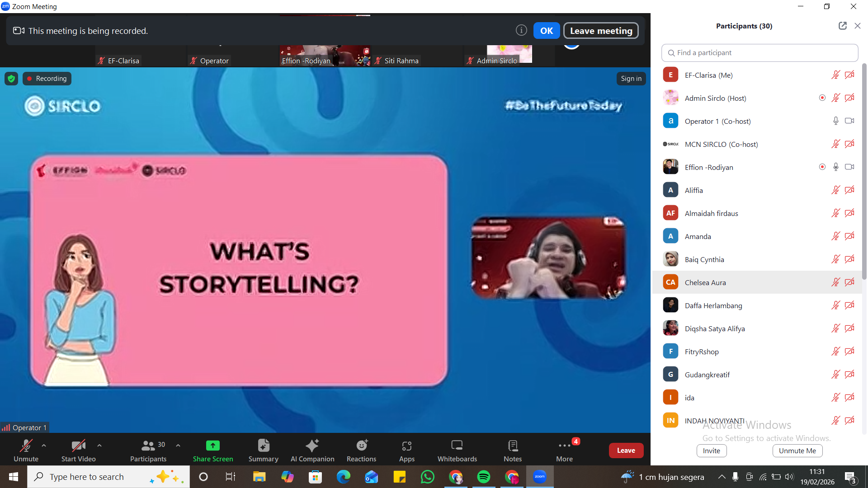Open the AI Companion tool

[312, 450]
